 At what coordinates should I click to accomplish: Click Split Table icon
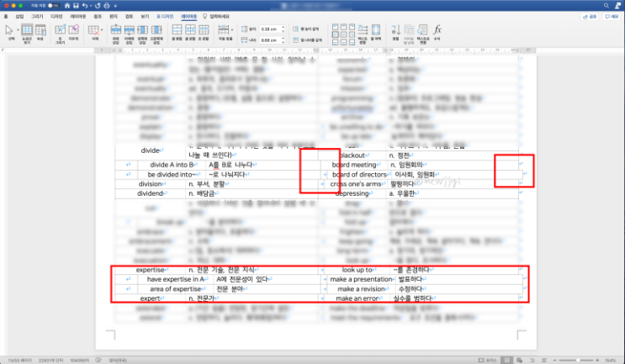204,30
